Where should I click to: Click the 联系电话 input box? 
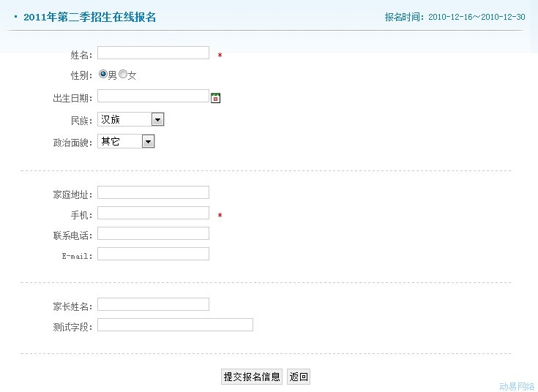tap(153, 233)
